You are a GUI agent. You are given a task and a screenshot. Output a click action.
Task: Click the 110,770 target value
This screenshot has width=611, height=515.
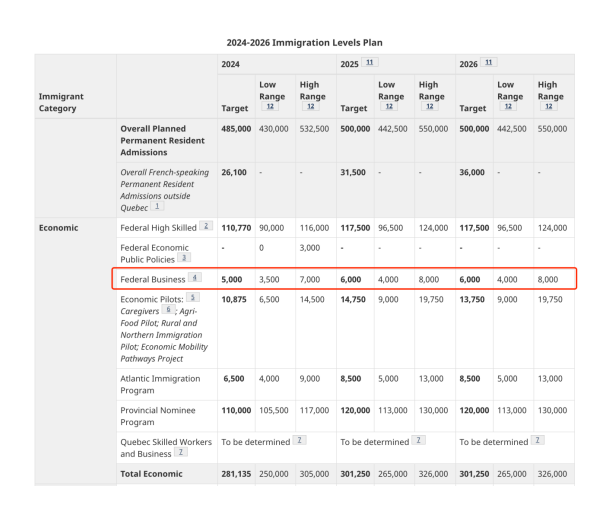click(236, 228)
